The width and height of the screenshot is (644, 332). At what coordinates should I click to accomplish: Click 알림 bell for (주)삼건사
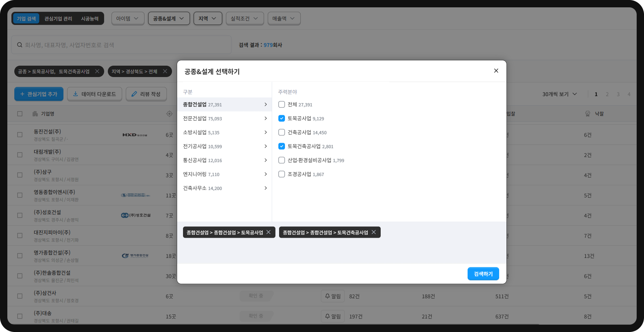coord(333,296)
